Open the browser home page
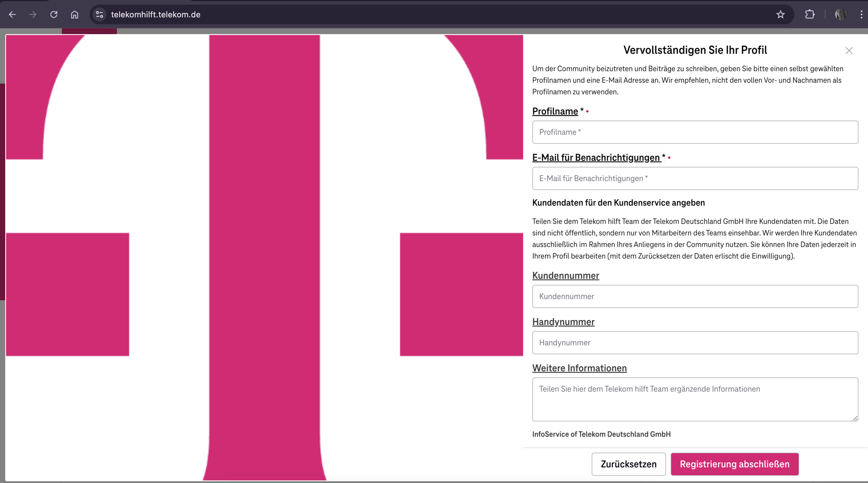Image resolution: width=868 pixels, height=483 pixels. (74, 14)
